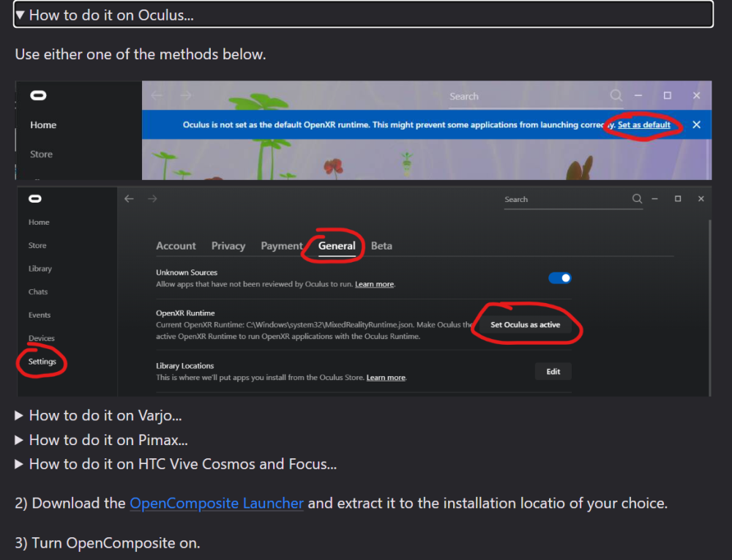Viewport: 732px width, 560px height.
Task: Click the OpenXR Runtime heading text
Action: [185, 313]
